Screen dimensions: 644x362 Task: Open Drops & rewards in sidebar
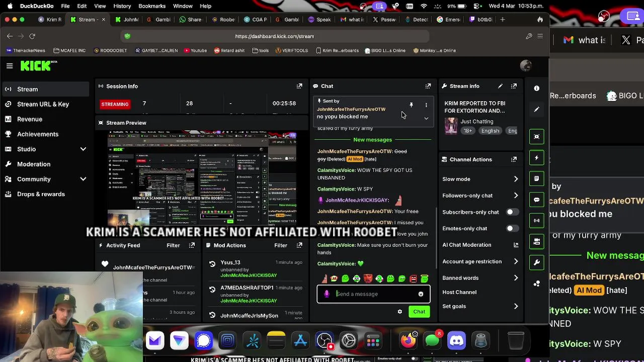click(x=45, y=194)
